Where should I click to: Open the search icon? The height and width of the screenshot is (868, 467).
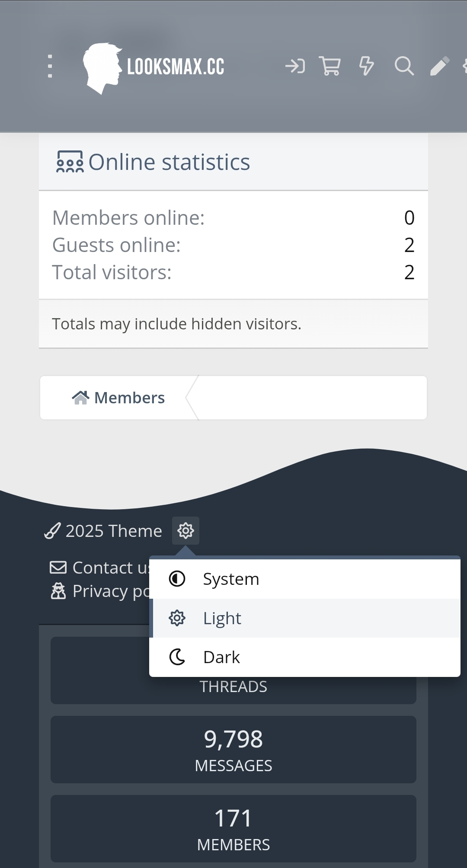click(x=404, y=66)
